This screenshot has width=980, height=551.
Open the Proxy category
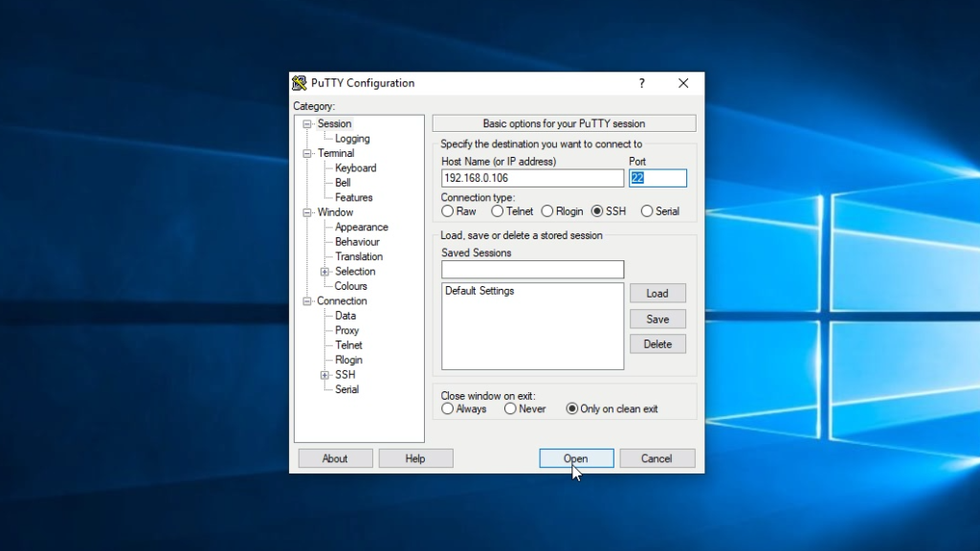346,330
